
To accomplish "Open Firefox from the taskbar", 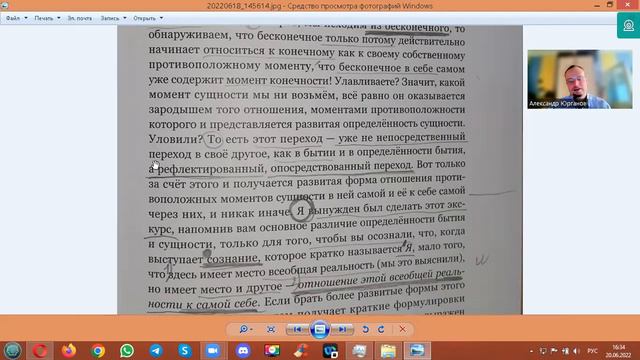I will tap(69, 350).
